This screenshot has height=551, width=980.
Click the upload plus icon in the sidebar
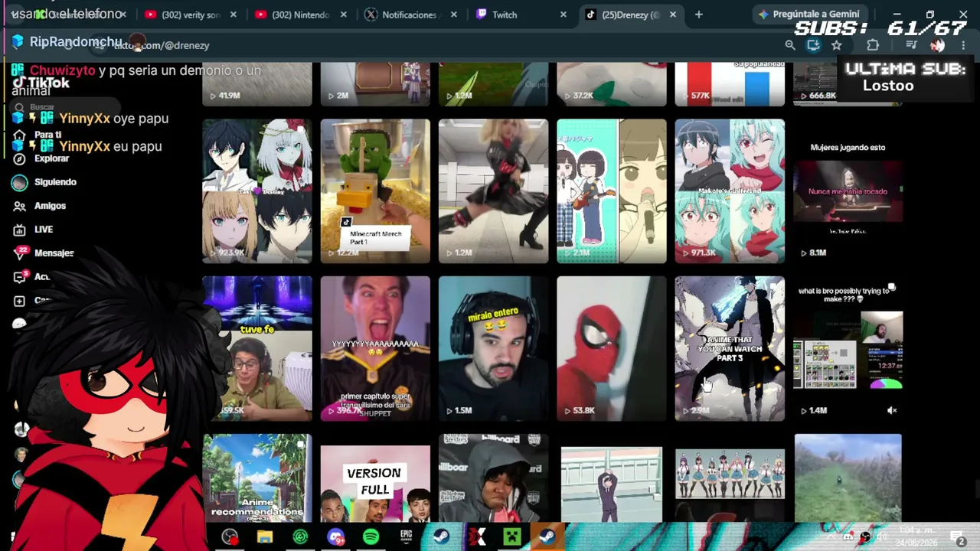[20, 301]
